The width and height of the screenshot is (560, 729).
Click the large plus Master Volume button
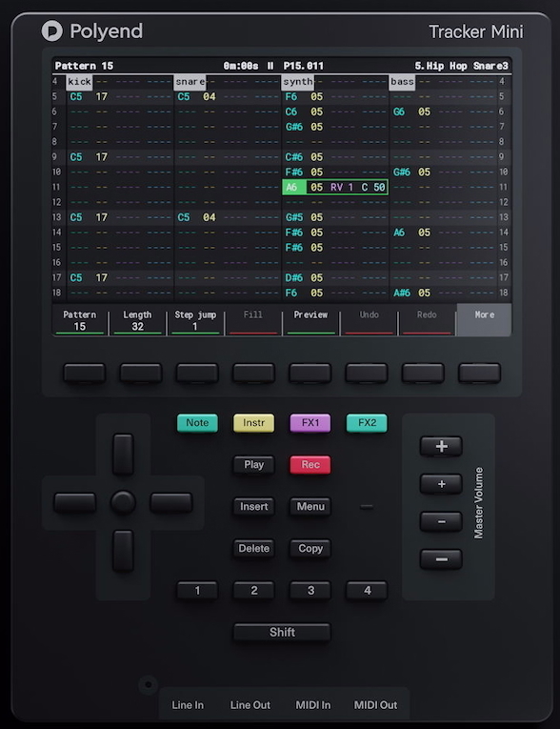441,446
